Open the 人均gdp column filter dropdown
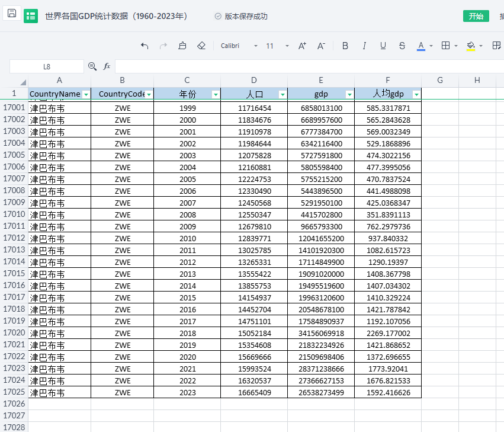This screenshot has height=432, width=504. [x=416, y=94]
